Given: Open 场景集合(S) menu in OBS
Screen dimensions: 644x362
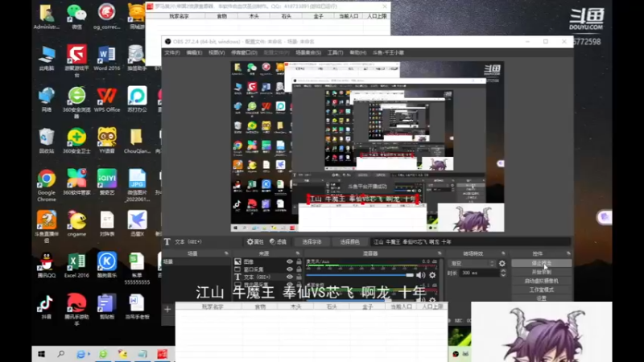Looking at the screenshot, I should tap(308, 52).
